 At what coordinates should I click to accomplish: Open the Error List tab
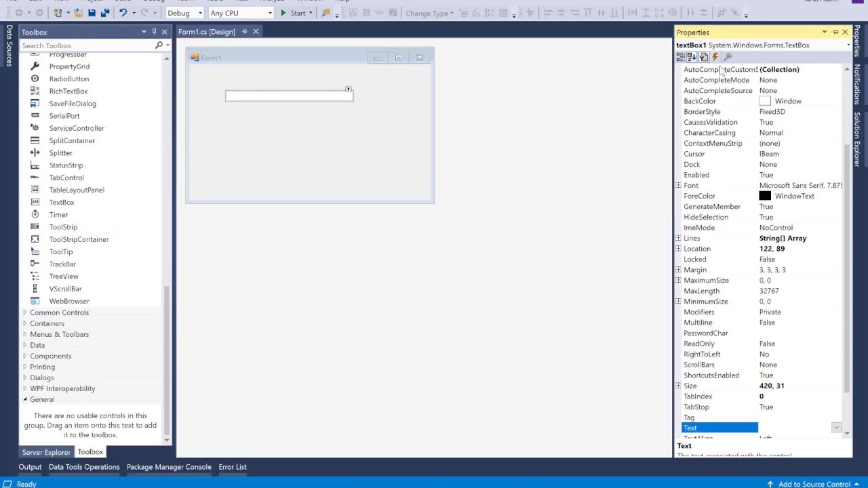[x=233, y=467]
